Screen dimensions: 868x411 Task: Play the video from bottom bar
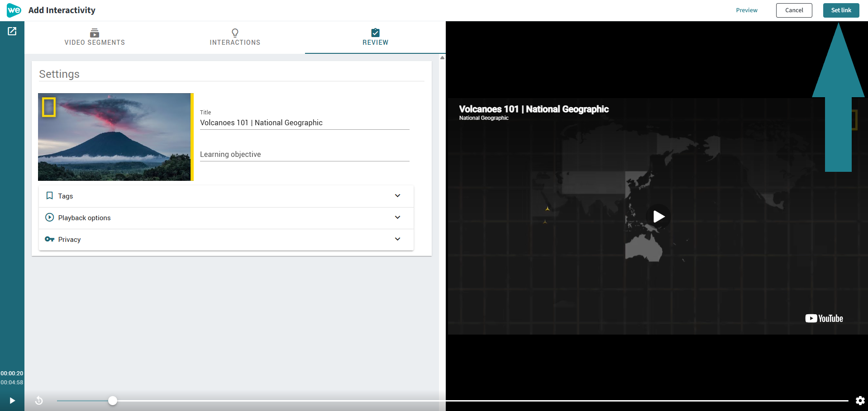12,401
